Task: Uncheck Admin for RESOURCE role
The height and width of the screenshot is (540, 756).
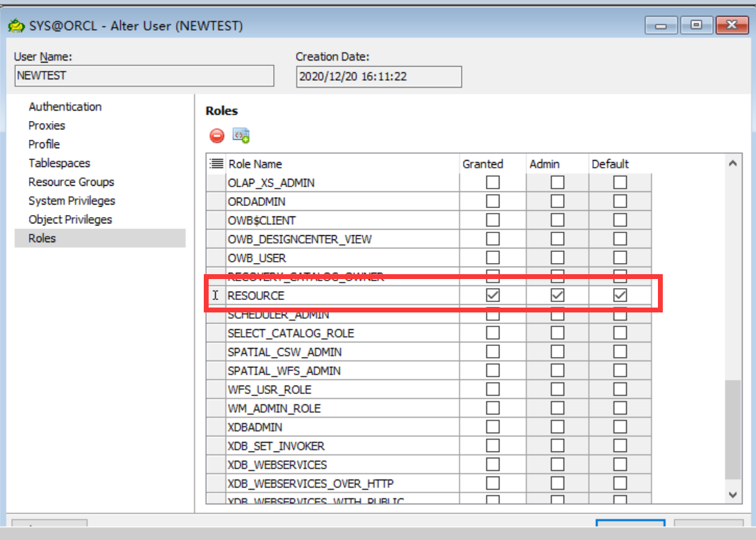Action: click(557, 295)
